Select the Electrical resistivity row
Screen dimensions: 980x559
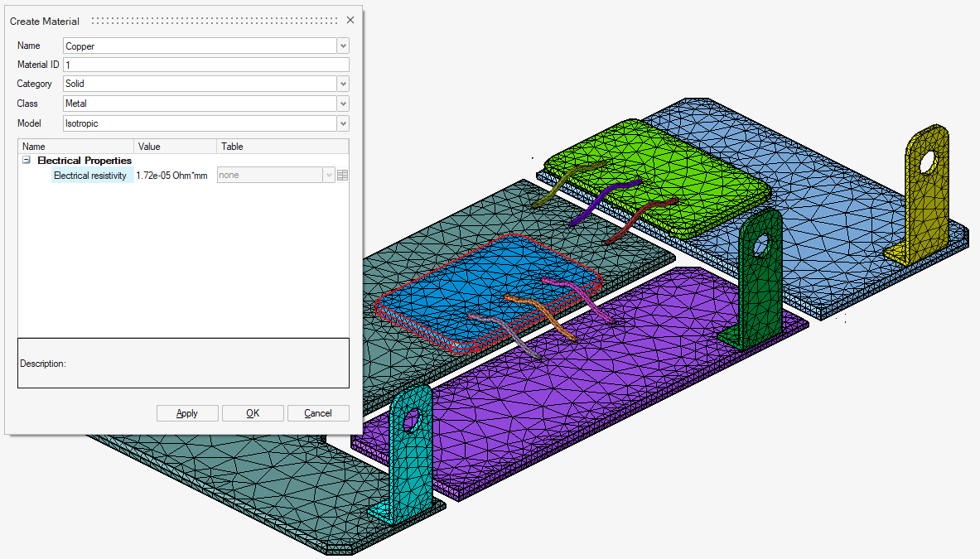[90, 176]
